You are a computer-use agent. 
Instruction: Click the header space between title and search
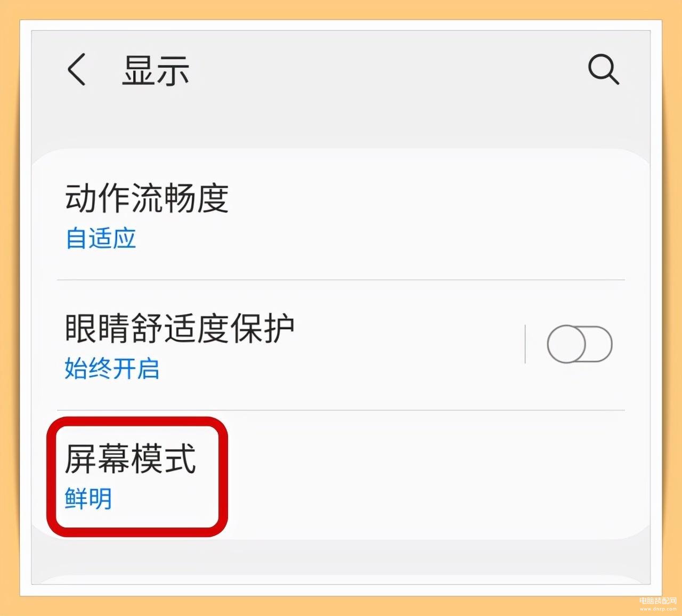click(x=388, y=70)
